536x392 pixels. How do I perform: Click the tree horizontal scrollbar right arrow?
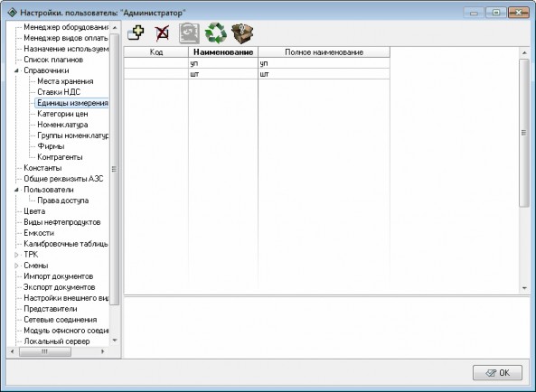pos(102,351)
